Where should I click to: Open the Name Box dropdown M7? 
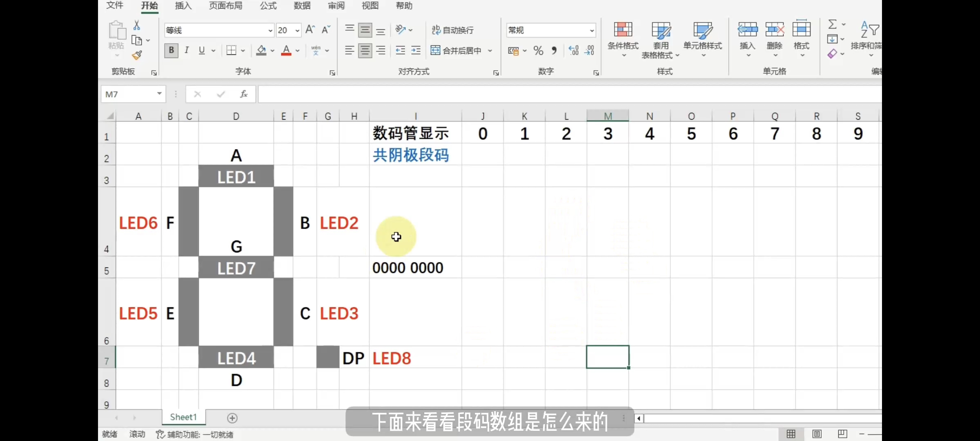click(159, 94)
